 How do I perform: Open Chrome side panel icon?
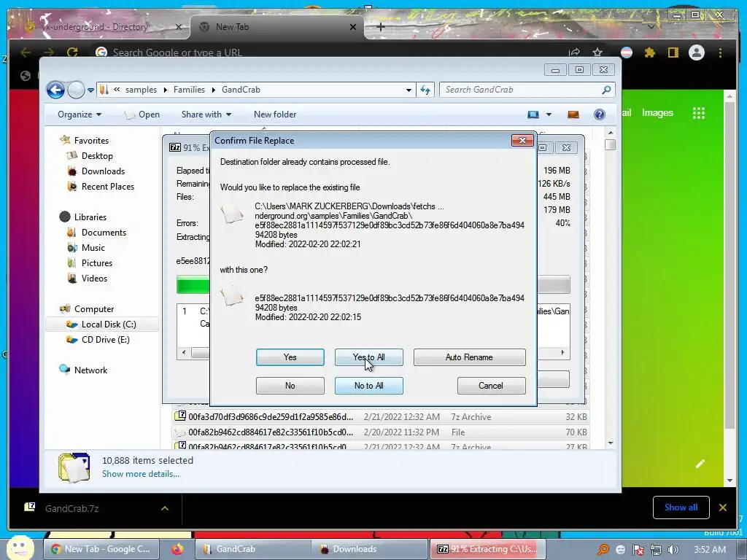(673, 52)
